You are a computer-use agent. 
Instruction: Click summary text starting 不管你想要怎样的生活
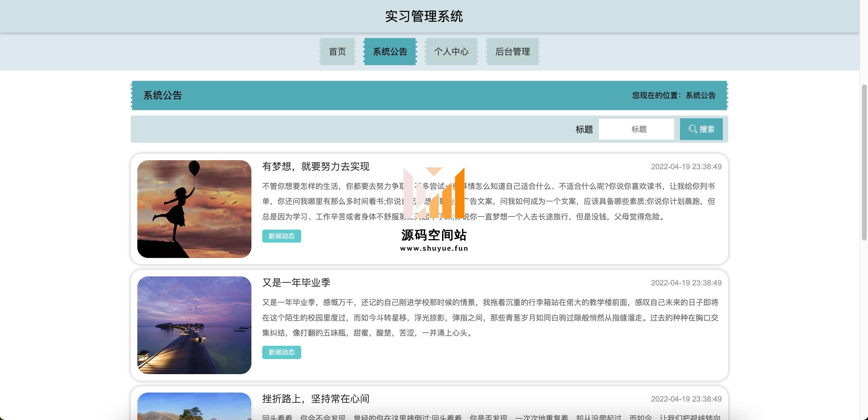point(489,202)
